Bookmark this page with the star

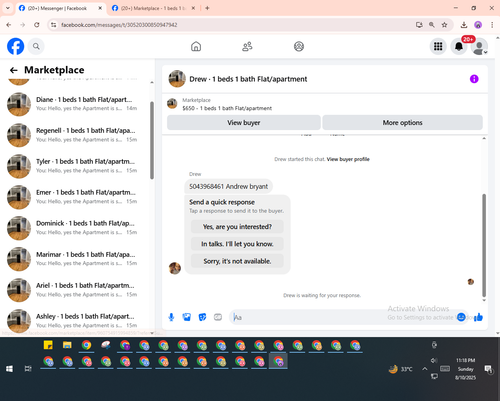[444, 25]
